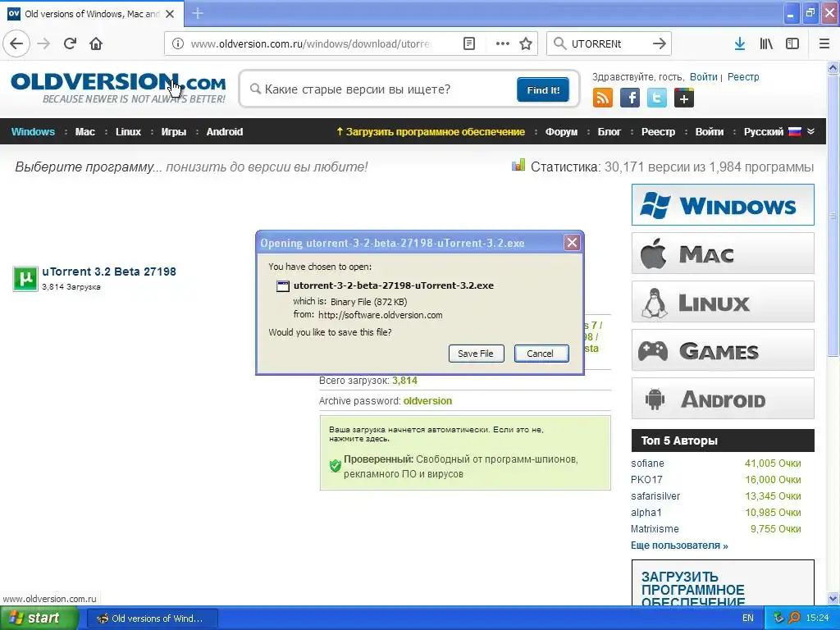
Task: Click the large Windows category banner
Action: coord(723,204)
